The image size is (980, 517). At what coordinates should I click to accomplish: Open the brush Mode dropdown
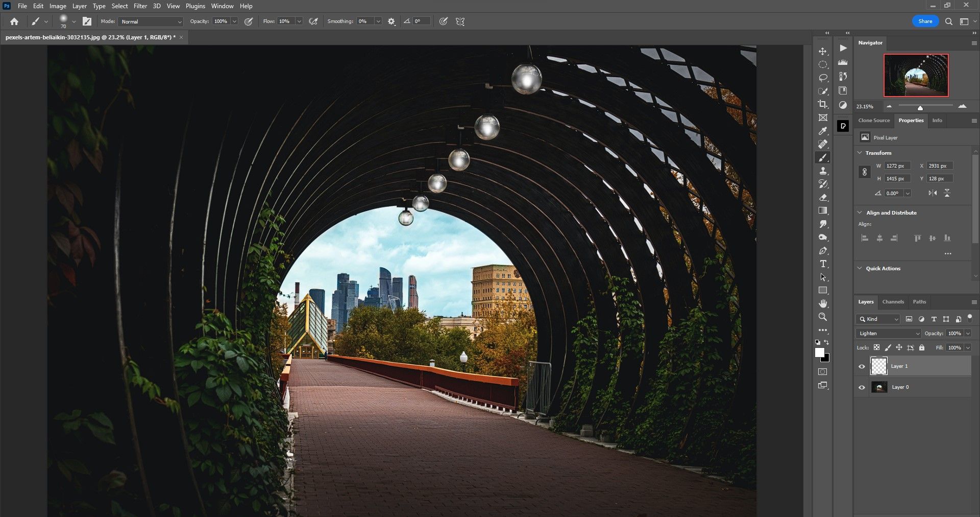coord(151,21)
